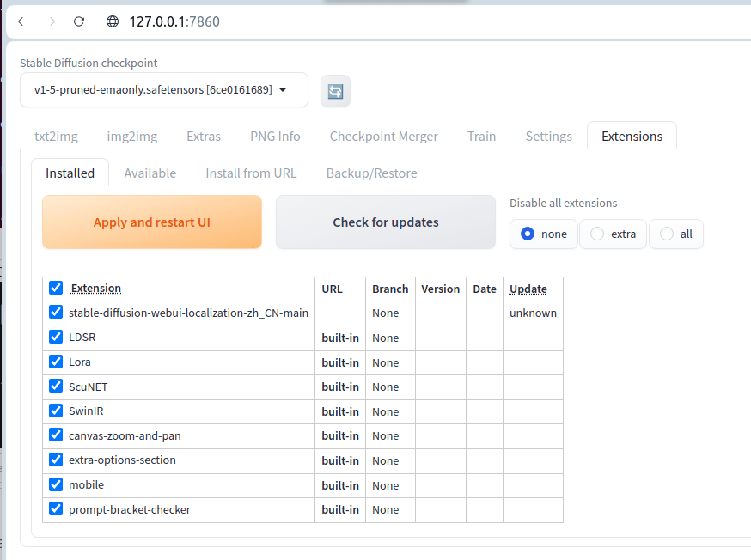751x560 pixels.
Task: Click the browser forward arrow
Action: click(52, 21)
